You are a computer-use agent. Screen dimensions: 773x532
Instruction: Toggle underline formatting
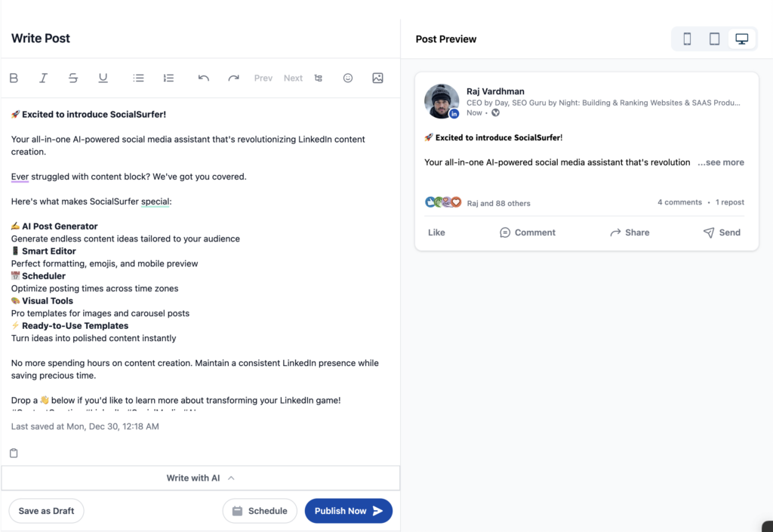103,78
